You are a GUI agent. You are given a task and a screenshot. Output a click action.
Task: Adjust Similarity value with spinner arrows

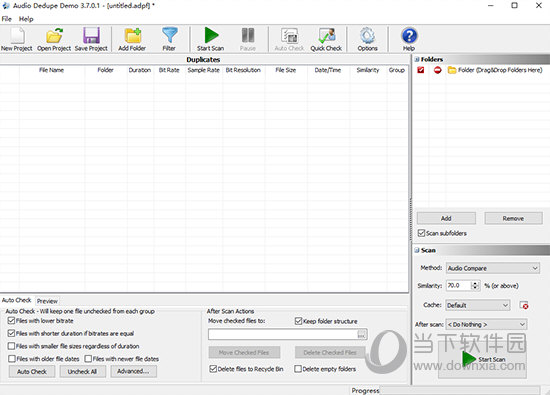[x=475, y=286]
